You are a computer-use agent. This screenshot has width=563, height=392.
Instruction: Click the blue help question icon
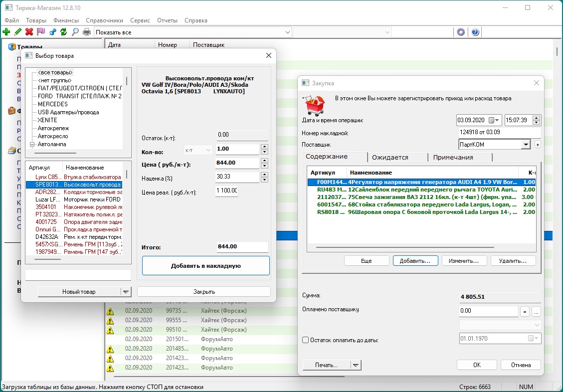coord(475,32)
